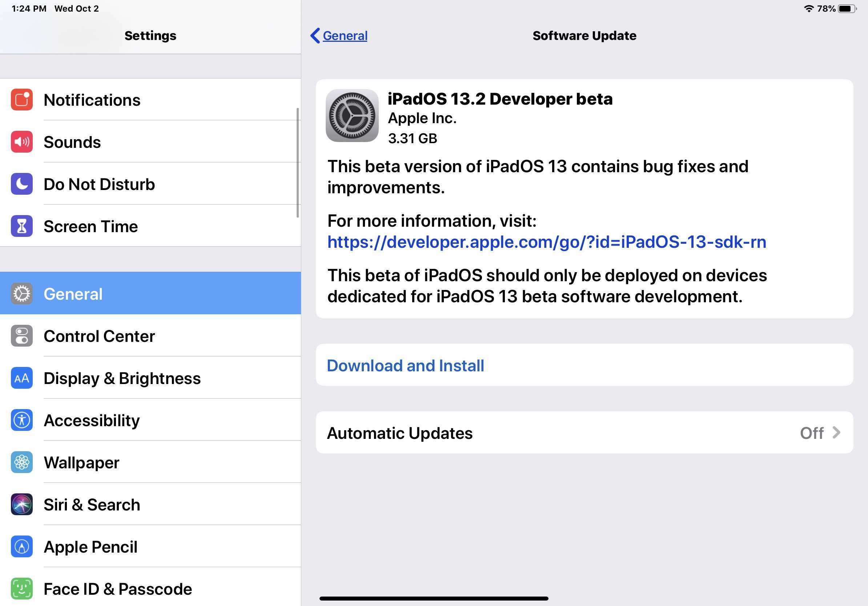Select Control Center in sidebar

click(x=150, y=336)
